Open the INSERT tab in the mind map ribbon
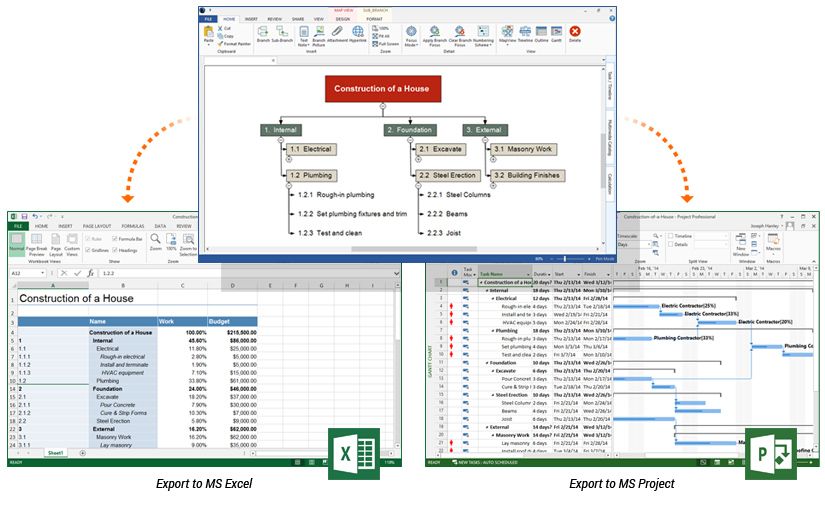 251,19
